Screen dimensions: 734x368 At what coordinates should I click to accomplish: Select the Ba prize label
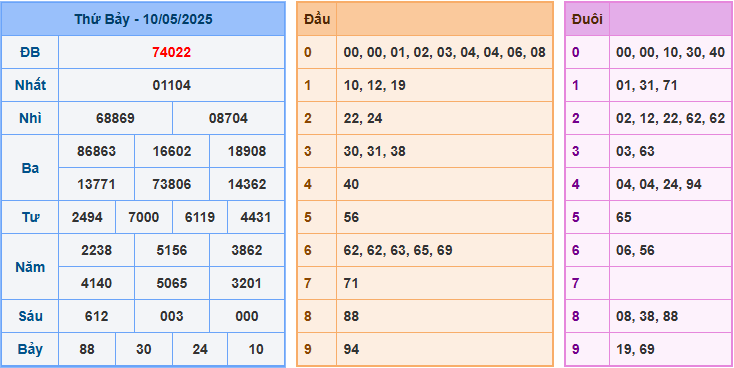click(30, 168)
